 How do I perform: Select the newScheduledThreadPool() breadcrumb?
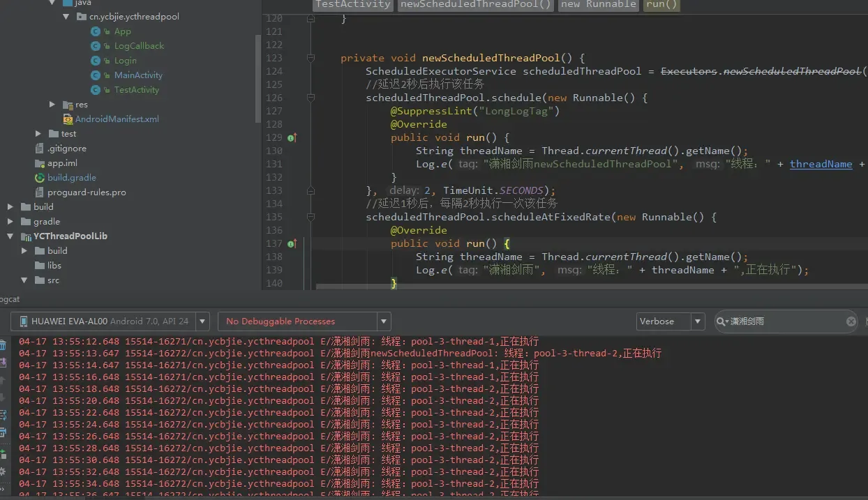[x=476, y=4]
